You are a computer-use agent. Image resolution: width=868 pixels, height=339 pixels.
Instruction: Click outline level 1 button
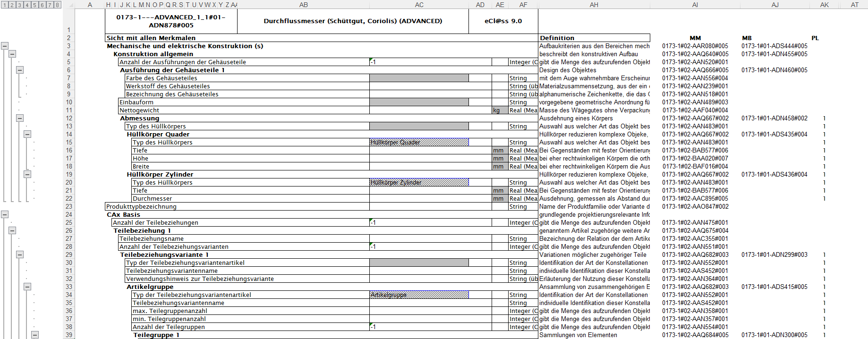pos(5,5)
